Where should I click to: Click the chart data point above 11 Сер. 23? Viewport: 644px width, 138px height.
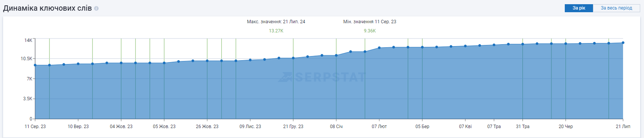click(x=35, y=65)
